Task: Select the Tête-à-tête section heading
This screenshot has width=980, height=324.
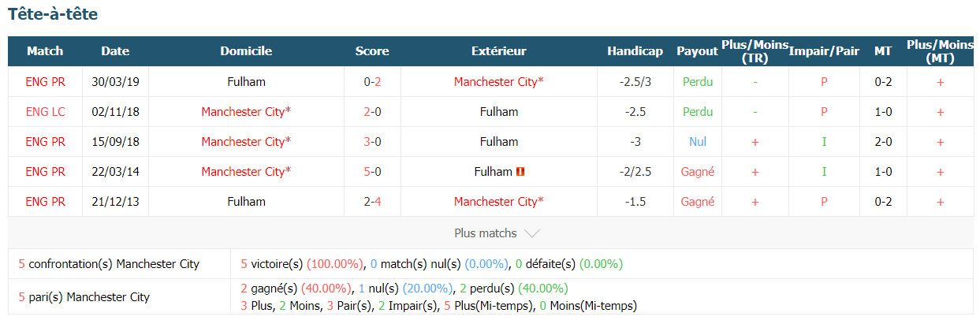Action: click(53, 14)
